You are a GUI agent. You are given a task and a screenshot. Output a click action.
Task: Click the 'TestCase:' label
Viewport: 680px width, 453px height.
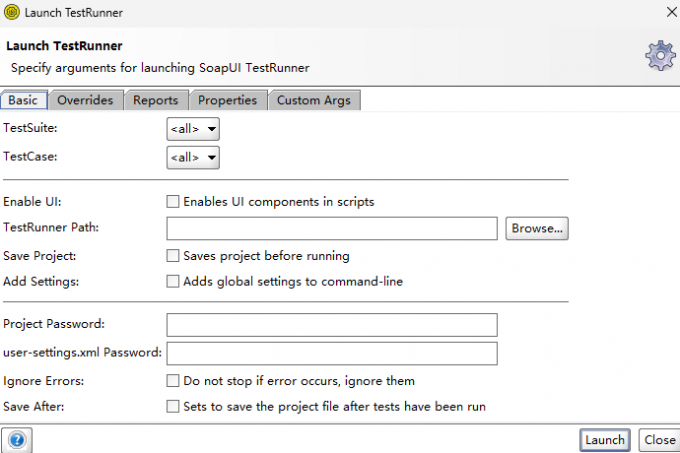click(x=30, y=156)
